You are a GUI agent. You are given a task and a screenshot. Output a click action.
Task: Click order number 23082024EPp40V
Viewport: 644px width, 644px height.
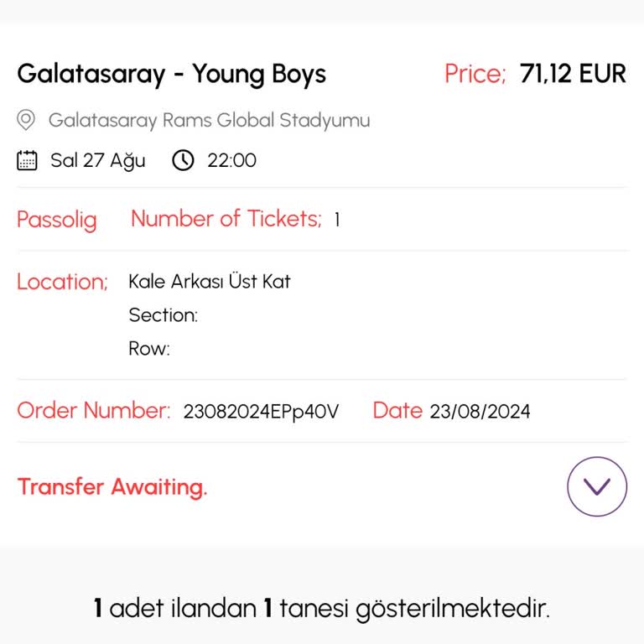tap(261, 412)
